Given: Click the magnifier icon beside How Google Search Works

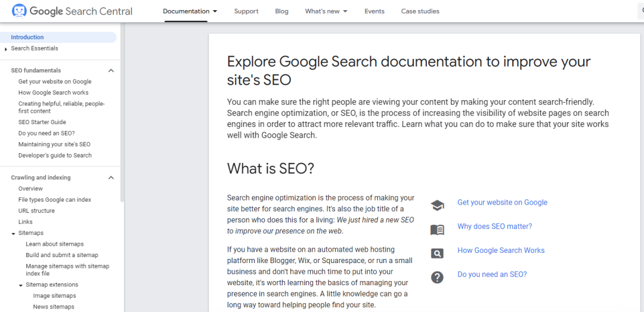Looking at the screenshot, I should (438, 253).
